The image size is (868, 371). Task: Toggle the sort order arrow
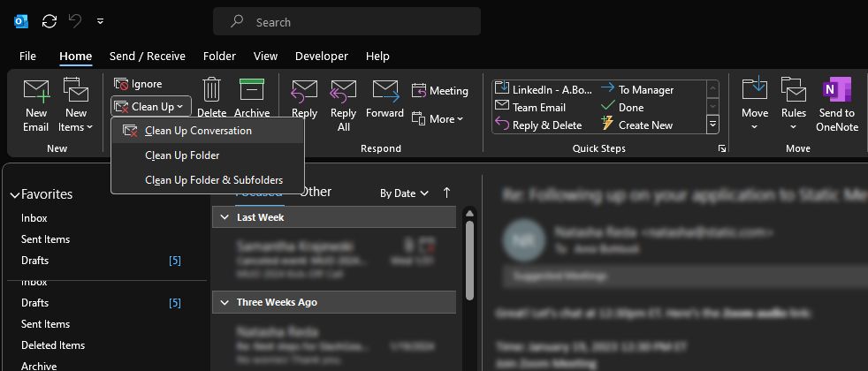click(x=446, y=193)
